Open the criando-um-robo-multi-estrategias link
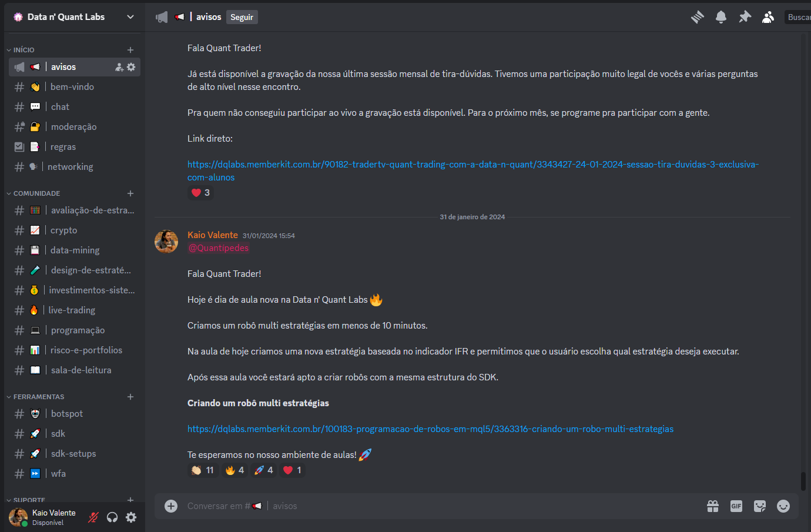Viewport: 811px width, 532px height. pos(430,429)
